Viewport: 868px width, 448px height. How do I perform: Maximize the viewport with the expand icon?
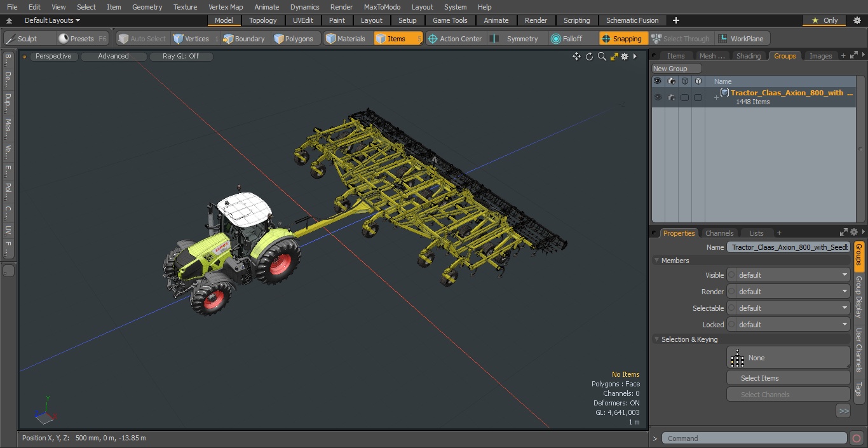pyautogui.click(x=614, y=57)
